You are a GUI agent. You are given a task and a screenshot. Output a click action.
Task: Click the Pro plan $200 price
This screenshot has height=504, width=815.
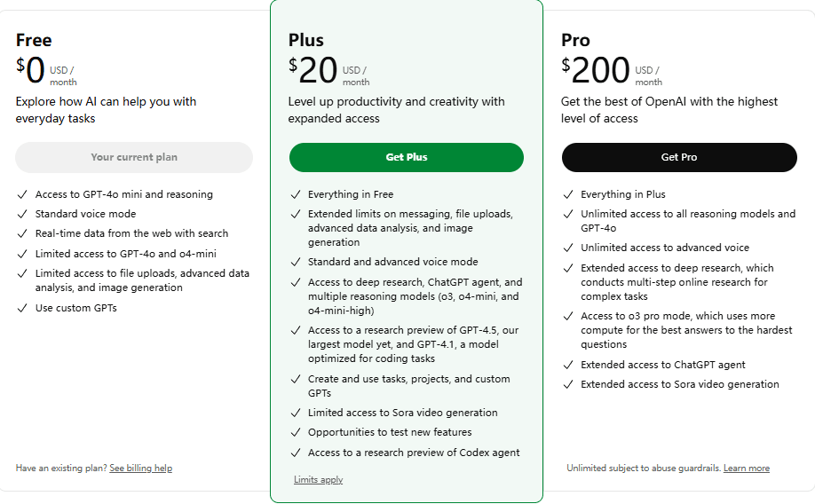tap(595, 70)
